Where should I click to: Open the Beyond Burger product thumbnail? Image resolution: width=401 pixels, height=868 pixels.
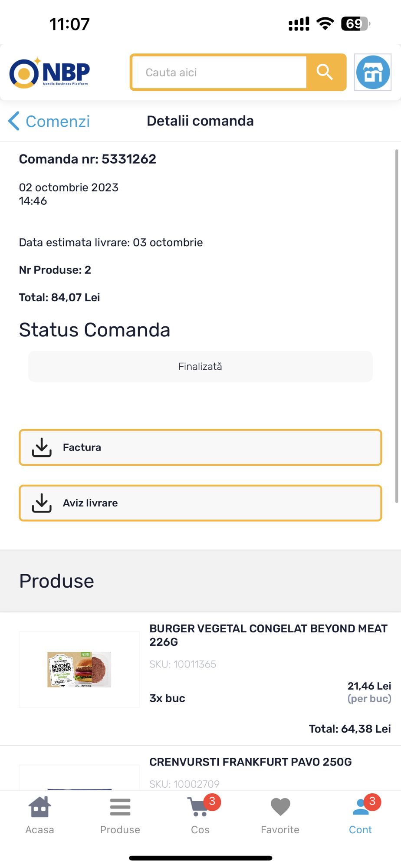point(79,669)
